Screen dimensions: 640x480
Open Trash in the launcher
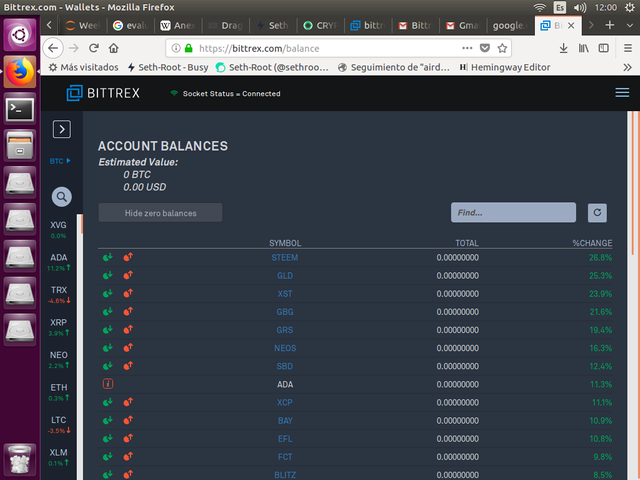[x=20, y=460]
